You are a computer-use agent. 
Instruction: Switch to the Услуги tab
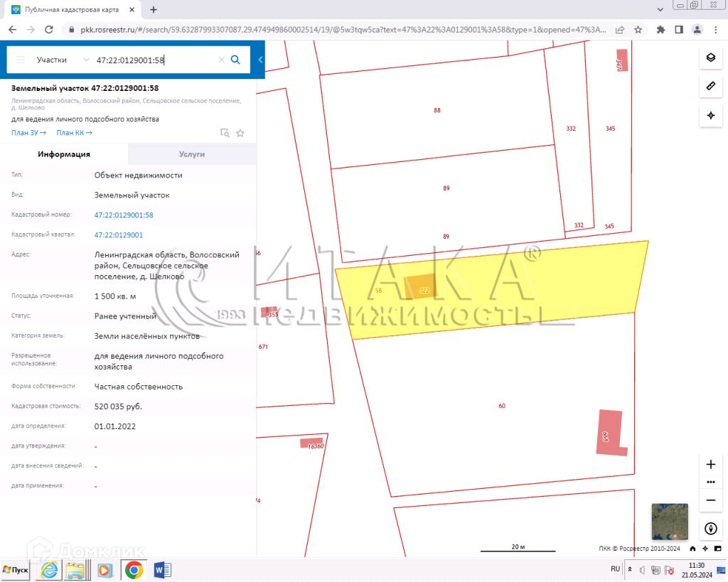(192, 154)
